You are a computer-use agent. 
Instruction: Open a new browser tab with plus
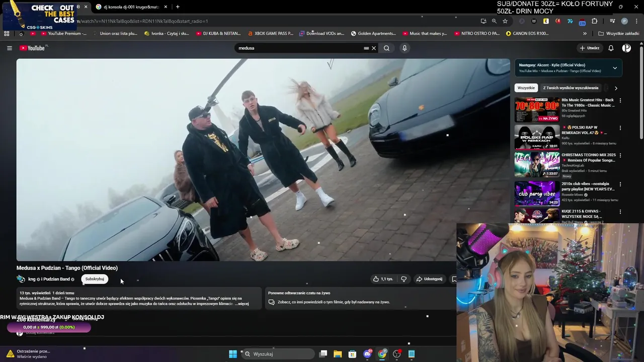point(178,7)
